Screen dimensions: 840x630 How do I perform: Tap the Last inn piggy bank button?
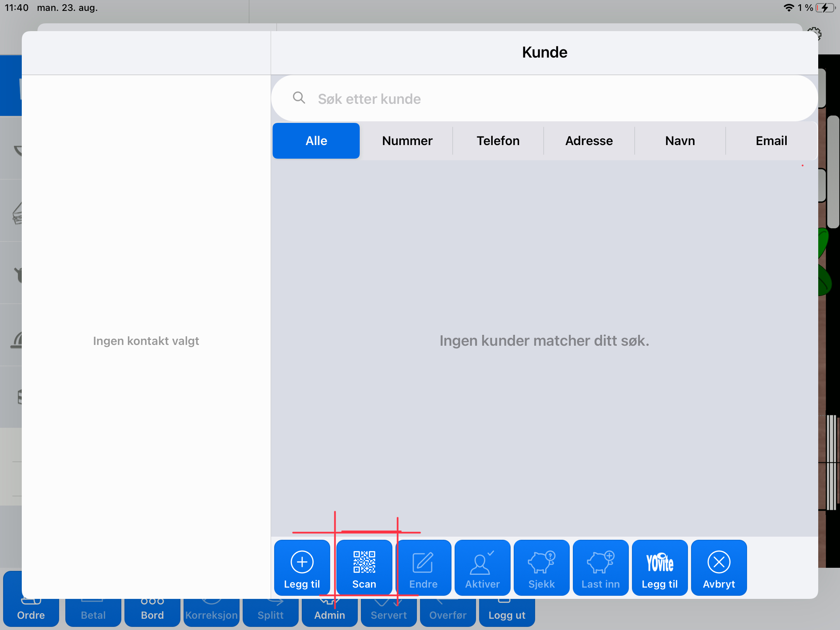tap(601, 567)
